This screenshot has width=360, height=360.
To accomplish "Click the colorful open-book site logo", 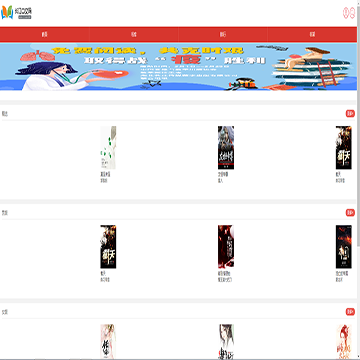I will (17, 12).
